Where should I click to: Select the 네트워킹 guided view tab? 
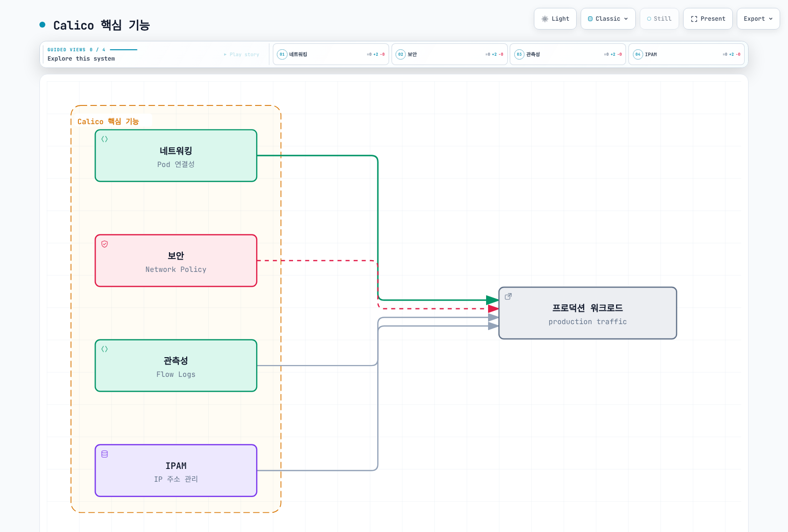(x=331, y=54)
